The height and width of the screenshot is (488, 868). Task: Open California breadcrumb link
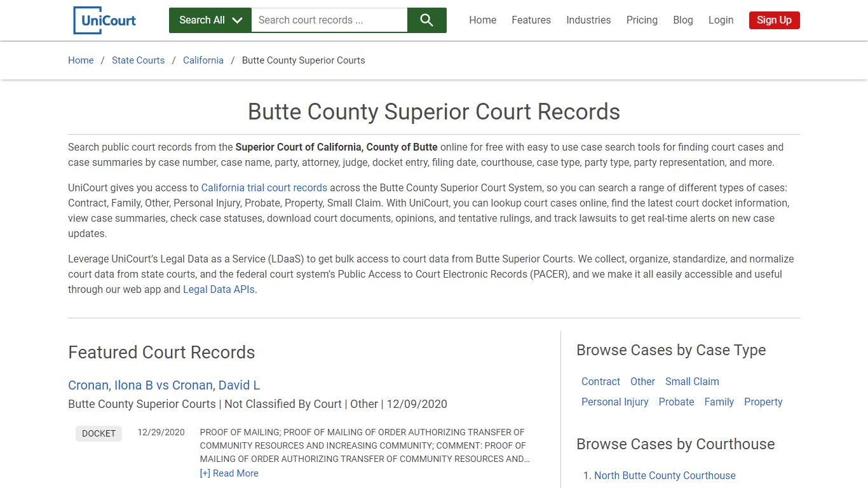click(x=203, y=60)
